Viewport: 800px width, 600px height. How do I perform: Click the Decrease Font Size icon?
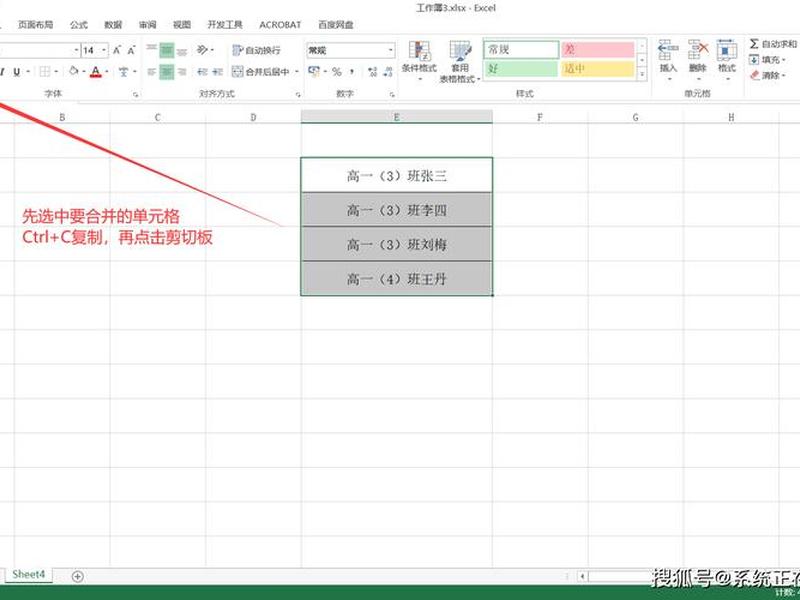(131, 50)
